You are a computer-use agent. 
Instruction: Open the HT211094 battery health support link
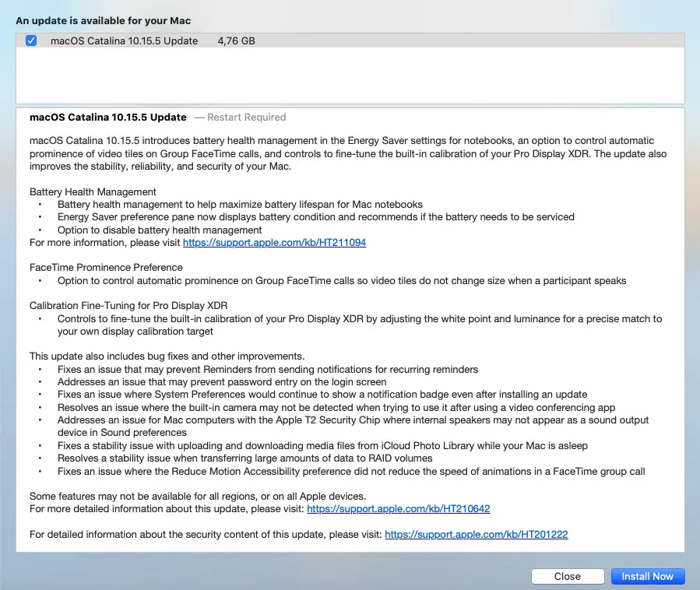point(274,243)
